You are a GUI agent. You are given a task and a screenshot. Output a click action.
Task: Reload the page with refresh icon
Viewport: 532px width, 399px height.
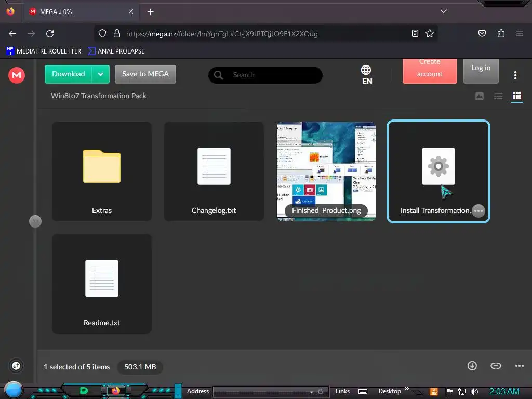coord(50,34)
